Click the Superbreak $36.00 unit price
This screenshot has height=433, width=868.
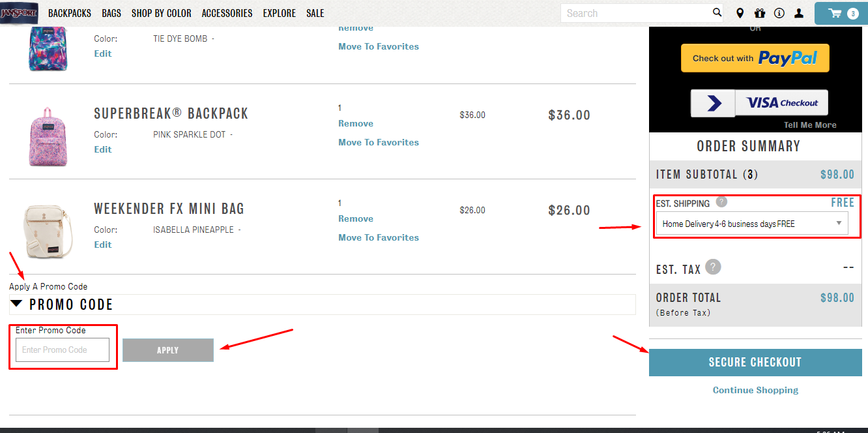point(472,115)
